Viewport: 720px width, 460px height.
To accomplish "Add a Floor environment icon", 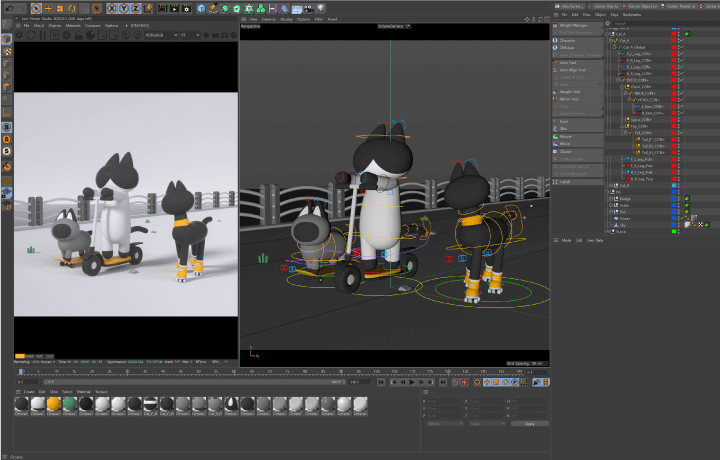I will [x=297, y=8].
